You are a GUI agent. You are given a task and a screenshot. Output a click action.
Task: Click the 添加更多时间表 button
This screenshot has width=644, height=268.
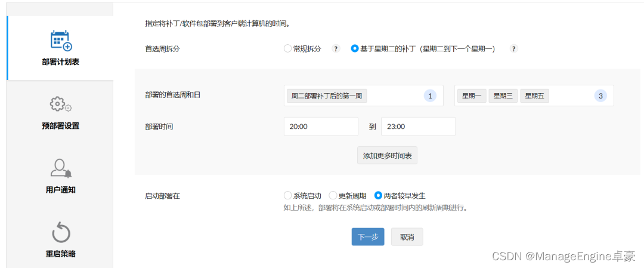388,155
